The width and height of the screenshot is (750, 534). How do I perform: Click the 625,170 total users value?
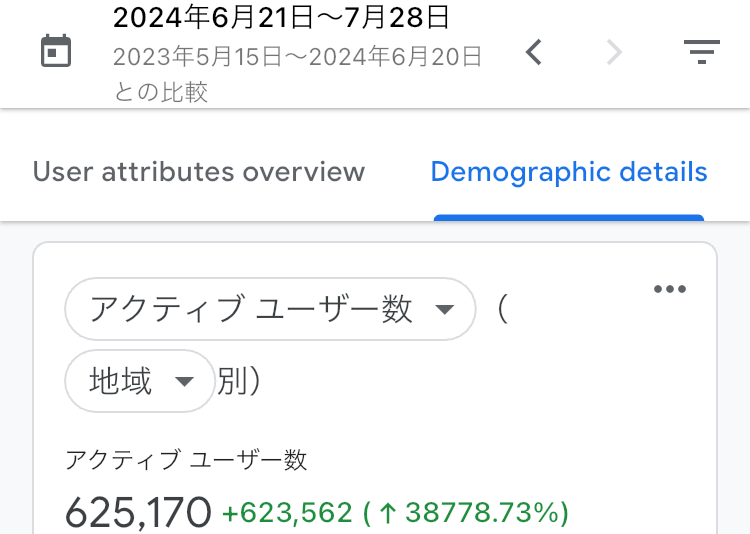click(x=138, y=514)
